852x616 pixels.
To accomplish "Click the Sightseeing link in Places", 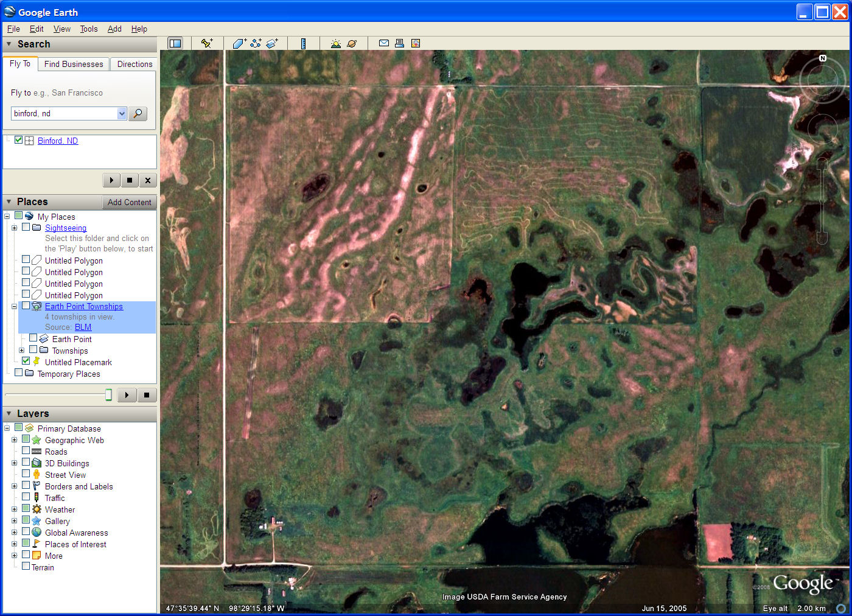I will tap(66, 228).
